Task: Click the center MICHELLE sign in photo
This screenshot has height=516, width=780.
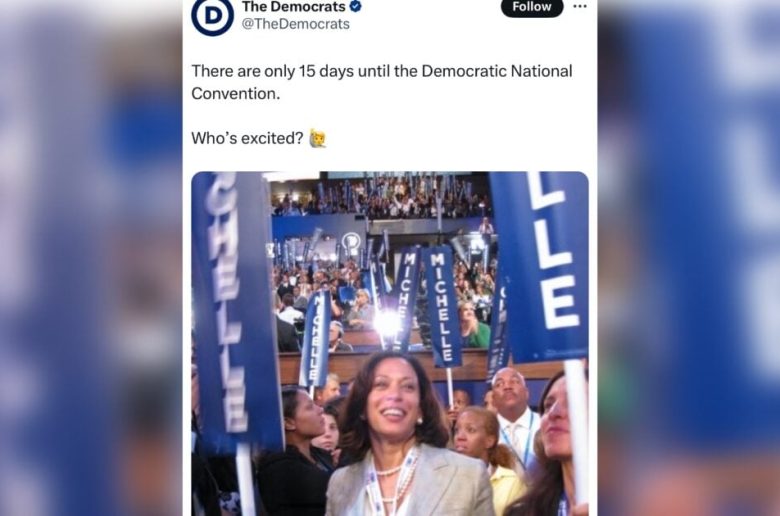Action: click(x=441, y=308)
